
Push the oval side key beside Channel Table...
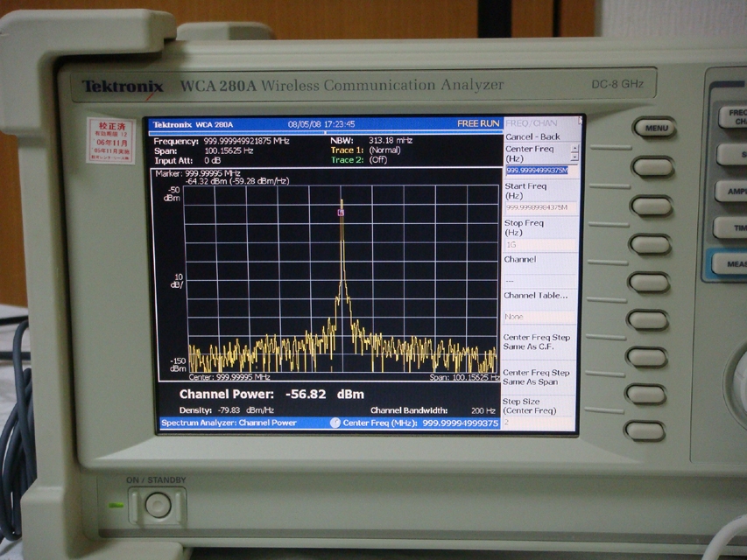648,319
